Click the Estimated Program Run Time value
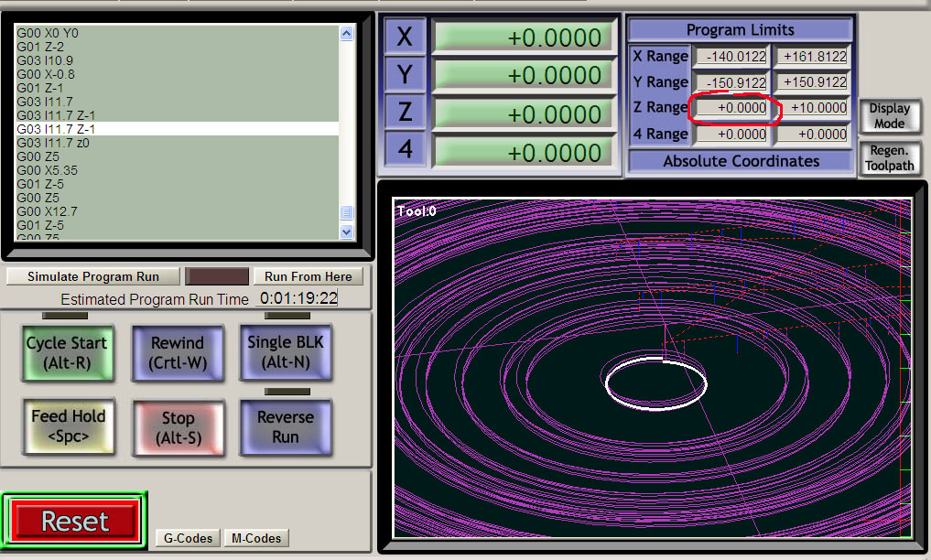This screenshot has height=560, width=931. coord(298,297)
